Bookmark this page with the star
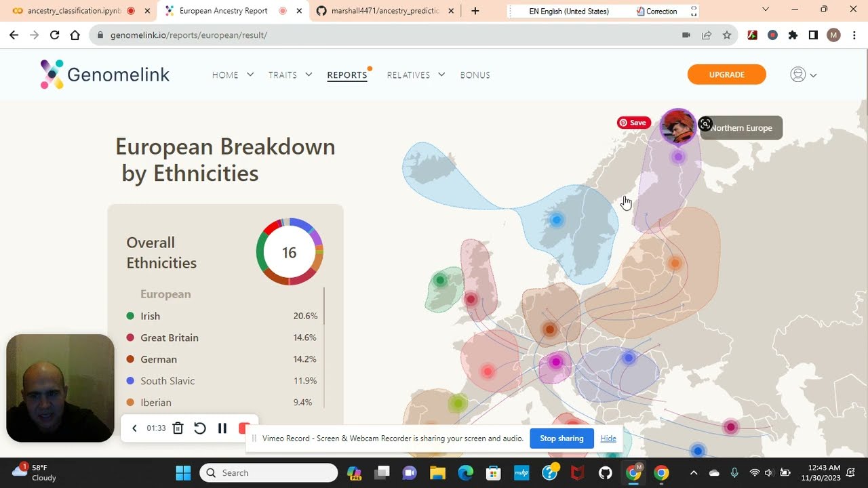The image size is (868, 488). [727, 35]
